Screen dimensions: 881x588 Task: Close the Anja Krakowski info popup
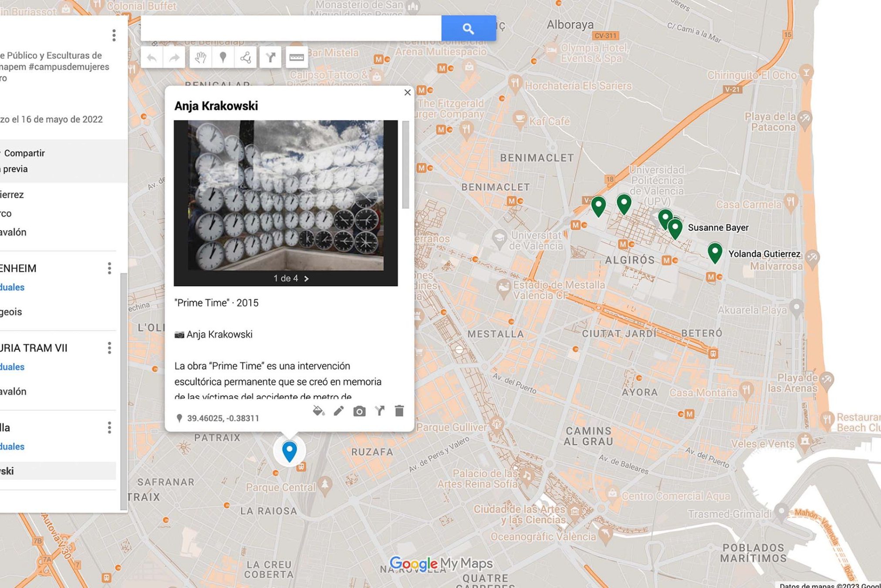click(407, 92)
